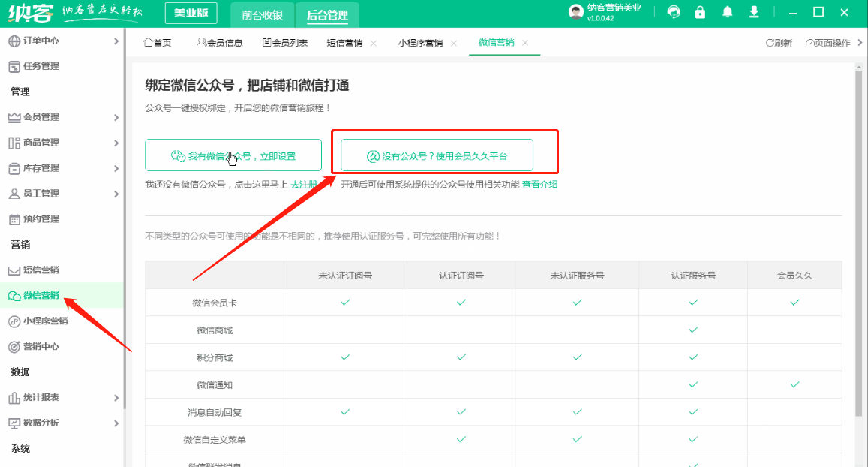Open 预约管理 in the sidebar
Image resolution: width=868 pixels, height=467 pixels.
41,219
